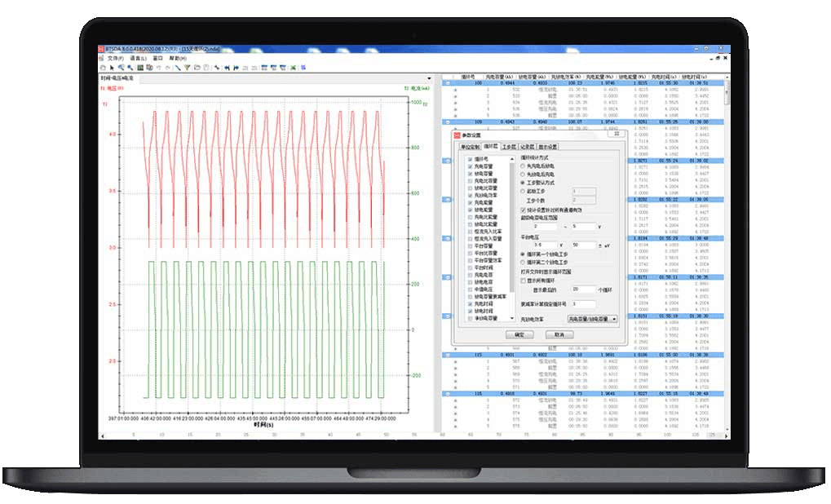Enable the 平台容量 checkbox
Viewport: 831px width, 504px height.
click(x=470, y=246)
